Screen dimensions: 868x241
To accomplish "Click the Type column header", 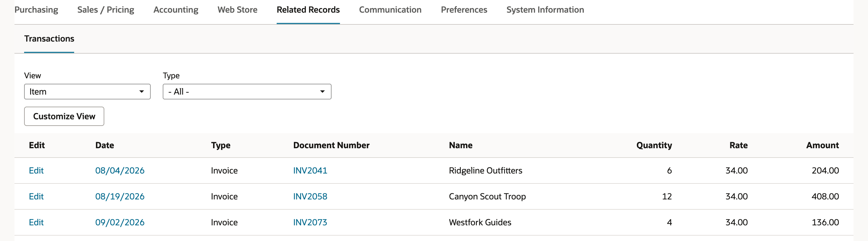I will tap(221, 145).
